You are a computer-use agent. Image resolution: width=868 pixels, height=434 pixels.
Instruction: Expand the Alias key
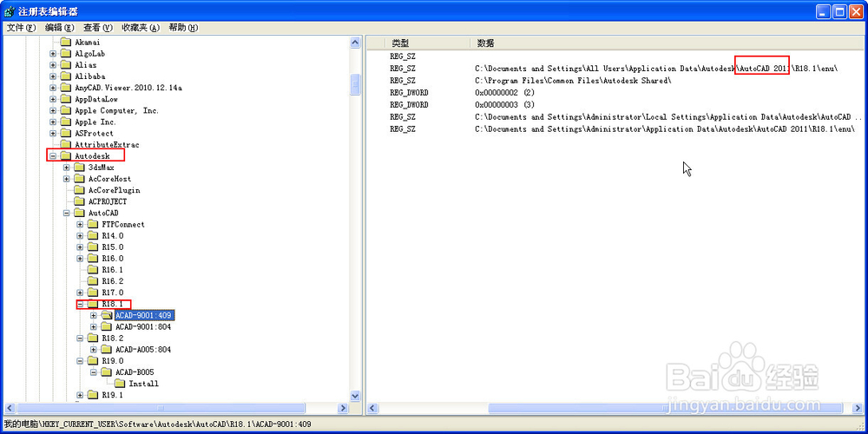[x=53, y=65]
